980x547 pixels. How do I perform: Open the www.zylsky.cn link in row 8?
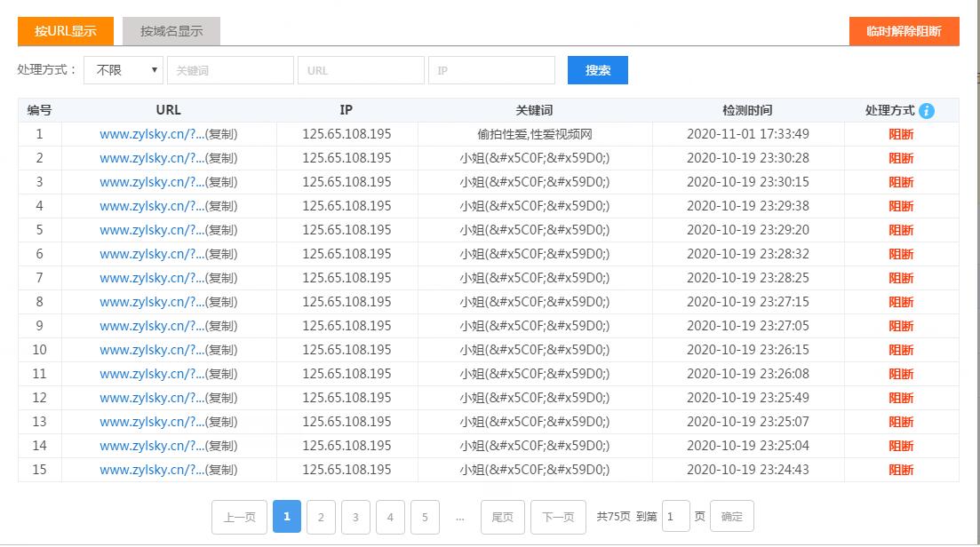(x=152, y=302)
